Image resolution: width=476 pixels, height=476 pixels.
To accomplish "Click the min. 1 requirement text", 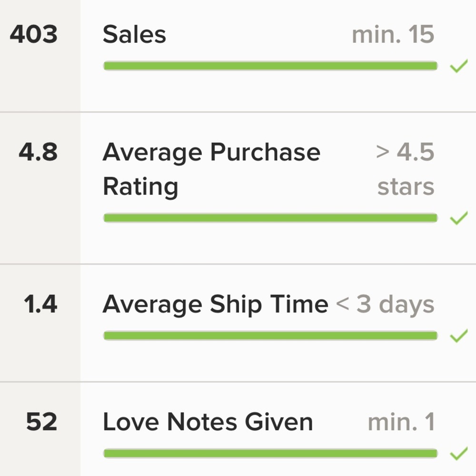I will 401,422.
